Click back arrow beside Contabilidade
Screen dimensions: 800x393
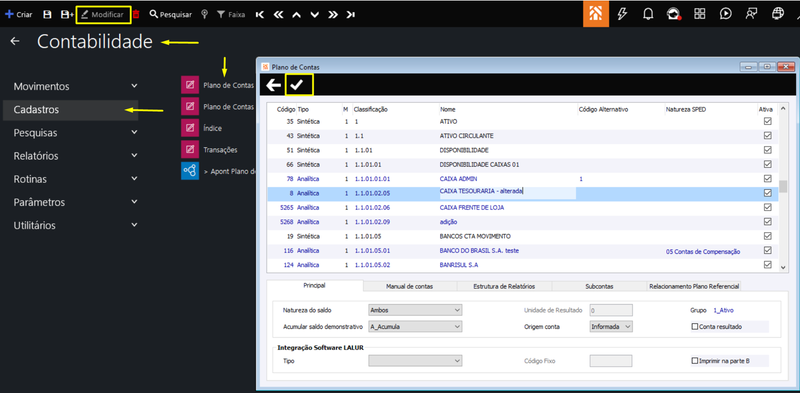[x=15, y=41]
